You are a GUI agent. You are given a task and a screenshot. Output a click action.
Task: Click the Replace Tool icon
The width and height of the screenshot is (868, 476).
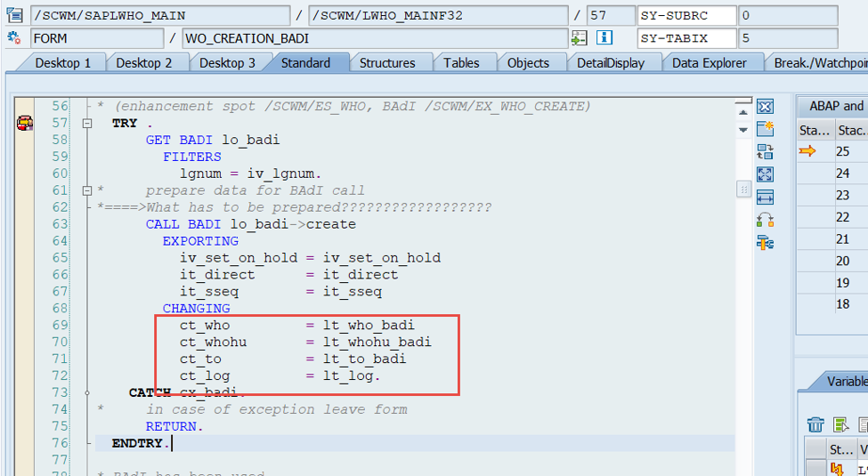click(765, 151)
